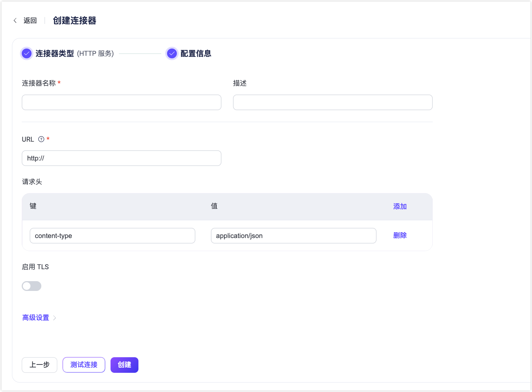The image size is (532, 392).
Task: Click the header key field containing content-type
Action: click(112, 235)
